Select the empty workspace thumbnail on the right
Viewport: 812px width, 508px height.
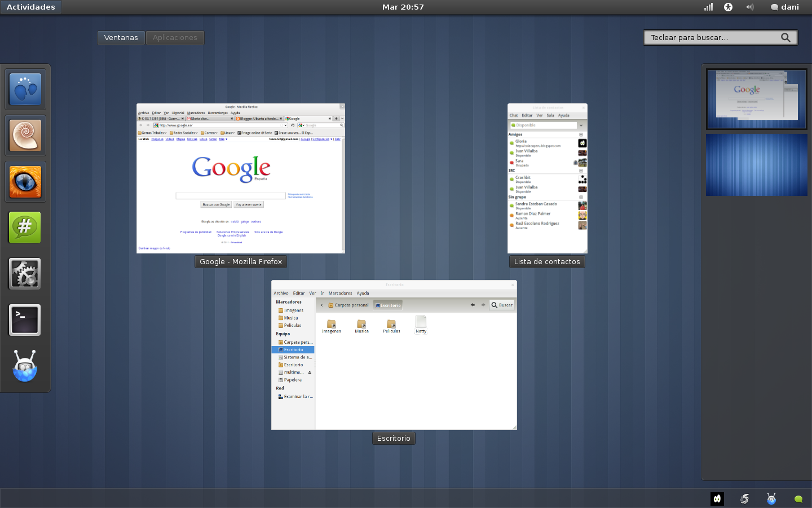(x=756, y=165)
